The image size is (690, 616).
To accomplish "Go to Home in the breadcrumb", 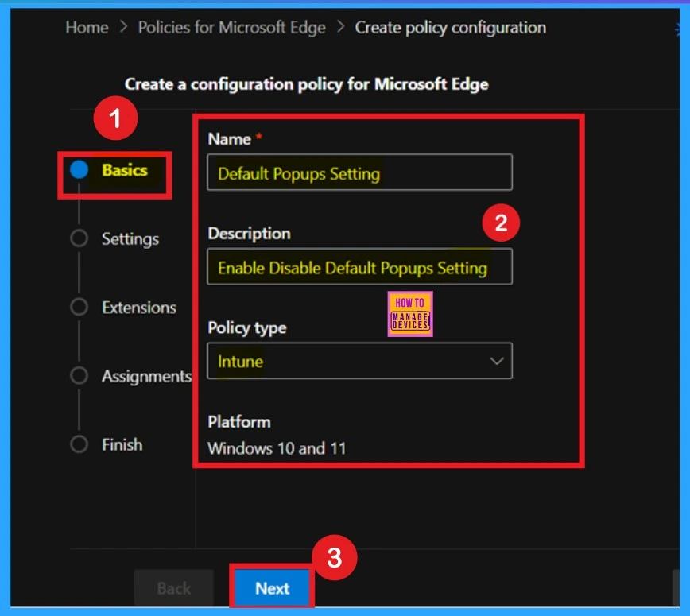I will click(x=87, y=28).
